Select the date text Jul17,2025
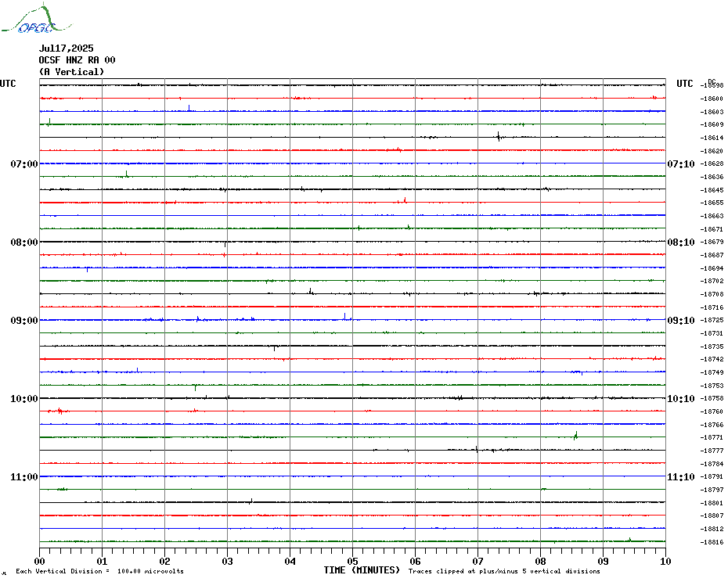 pyautogui.click(x=67, y=48)
